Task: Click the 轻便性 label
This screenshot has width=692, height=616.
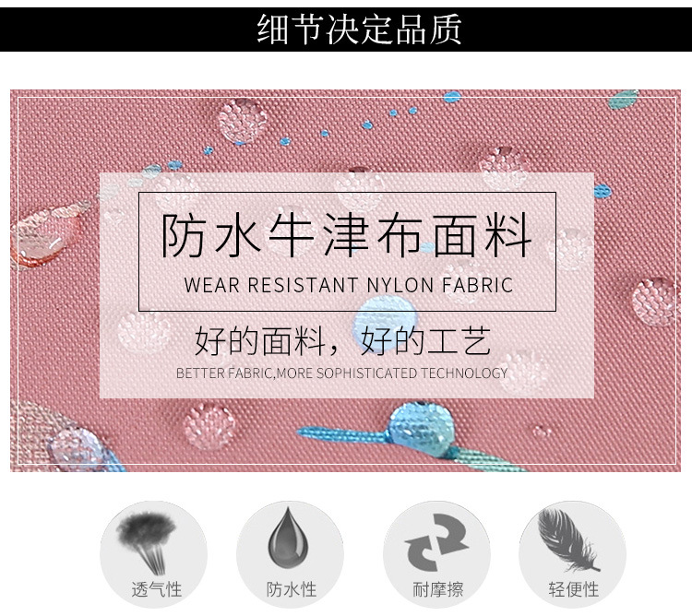Action: 574,589
